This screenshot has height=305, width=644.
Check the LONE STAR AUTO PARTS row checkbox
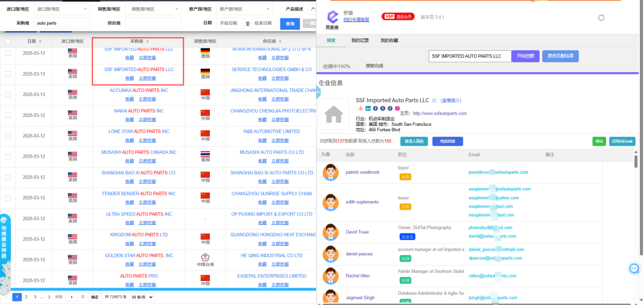tap(8, 135)
